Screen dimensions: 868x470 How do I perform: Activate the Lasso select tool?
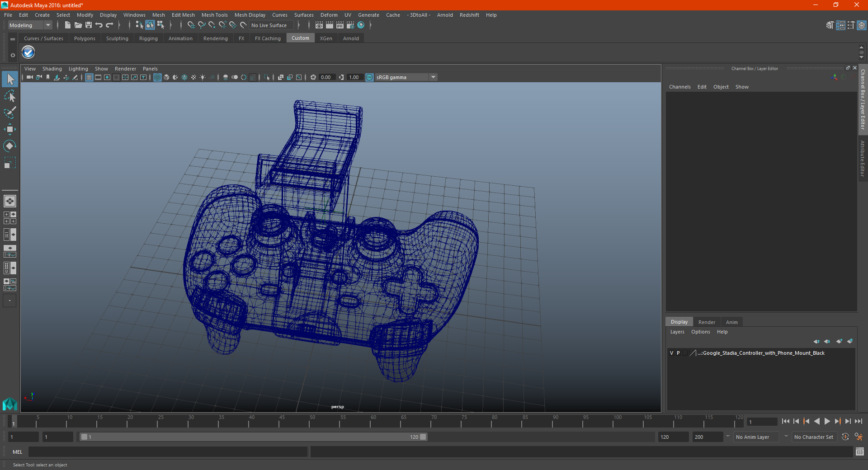[x=10, y=96]
